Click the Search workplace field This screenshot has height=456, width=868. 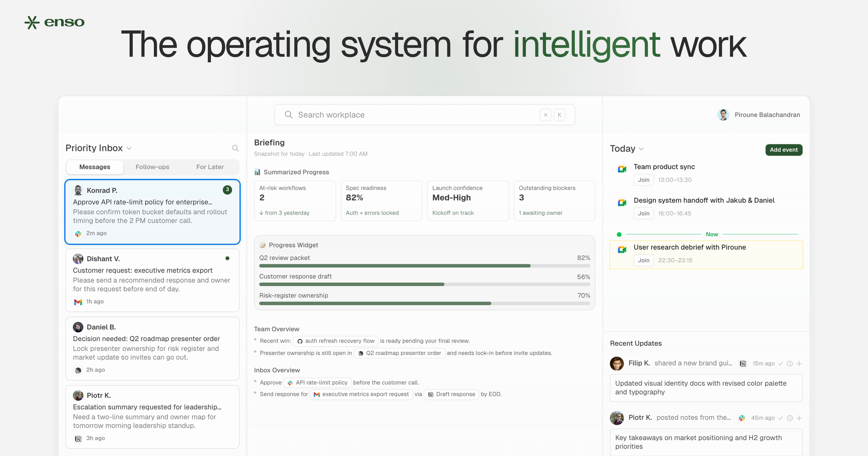coord(425,115)
